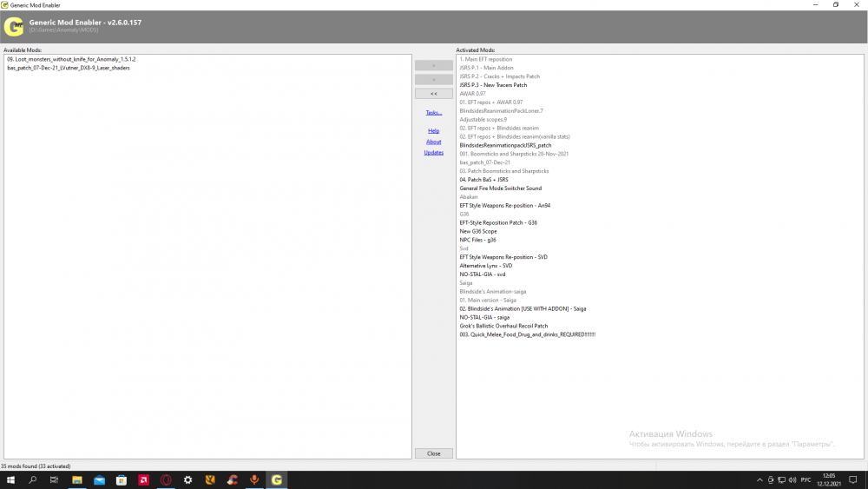Open the Windows Start menu
This screenshot has height=489, width=868.
tap(11, 479)
